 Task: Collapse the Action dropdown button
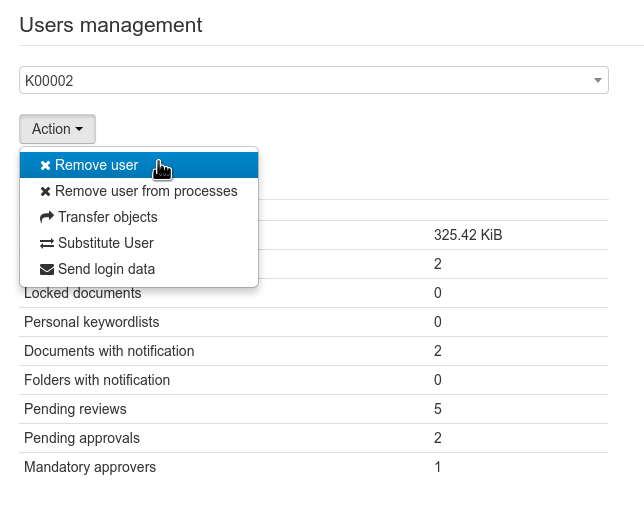point(57,129)
